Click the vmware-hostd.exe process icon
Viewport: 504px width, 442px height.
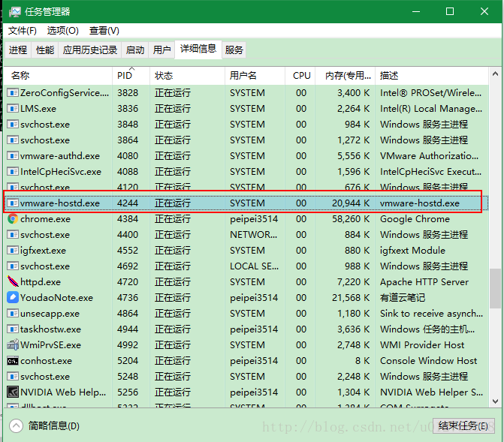pyautogui.click(x=13, y=203)
